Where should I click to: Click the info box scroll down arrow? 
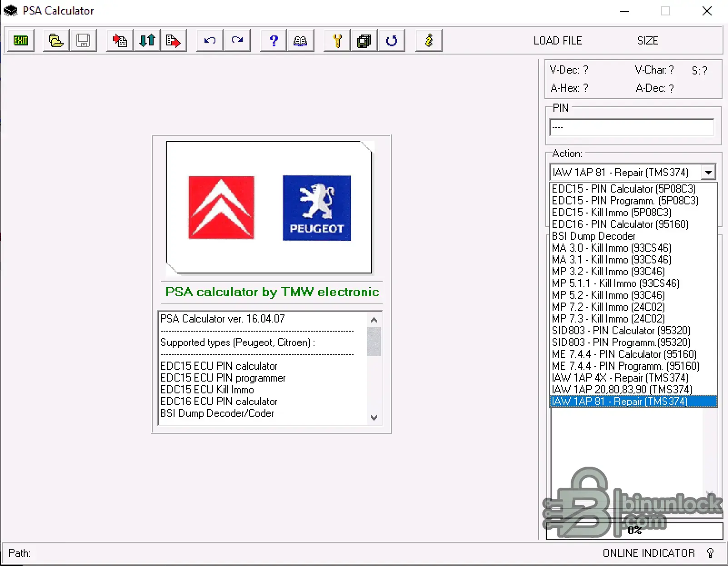(x=374, y=417)
